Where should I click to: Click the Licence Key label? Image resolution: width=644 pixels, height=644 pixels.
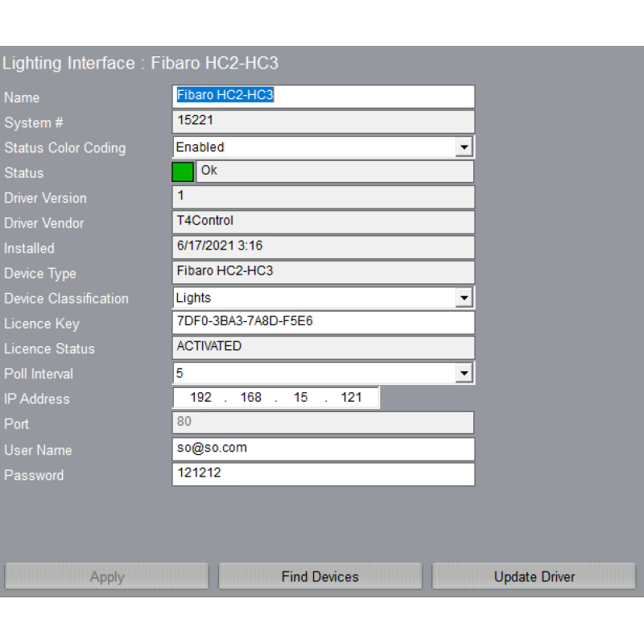(42, 324)
